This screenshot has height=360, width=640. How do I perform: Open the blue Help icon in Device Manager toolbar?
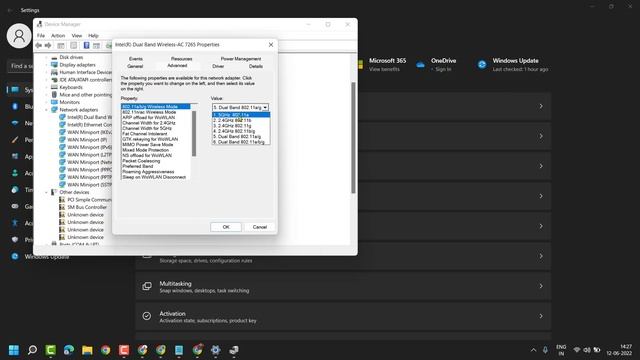pyautogui.click(x=87, y=45)
